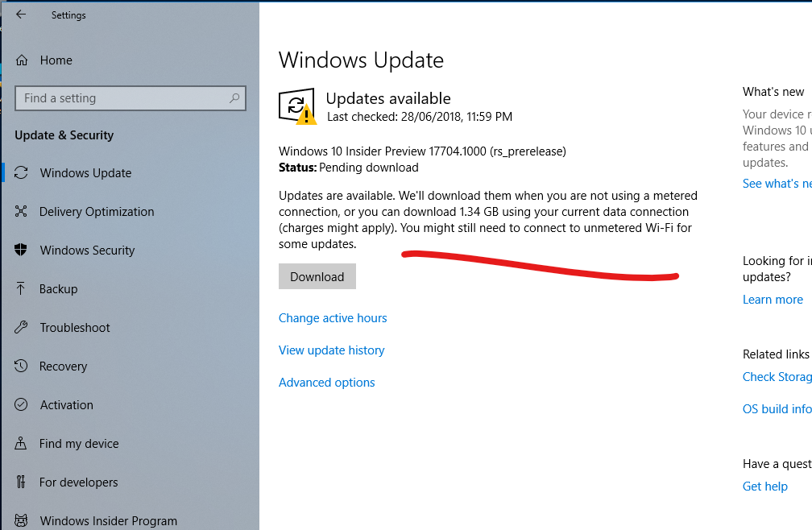Click the For developers tools icon
The image size is (812, 530).
click(x=21, y=482)
